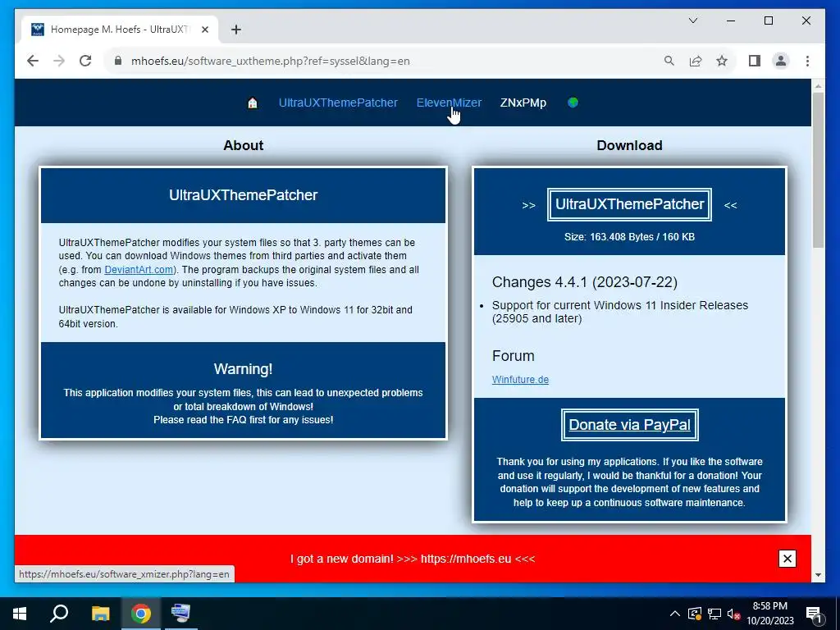
Task: Dismiss the red domain banner
Action: pos(787,559)
